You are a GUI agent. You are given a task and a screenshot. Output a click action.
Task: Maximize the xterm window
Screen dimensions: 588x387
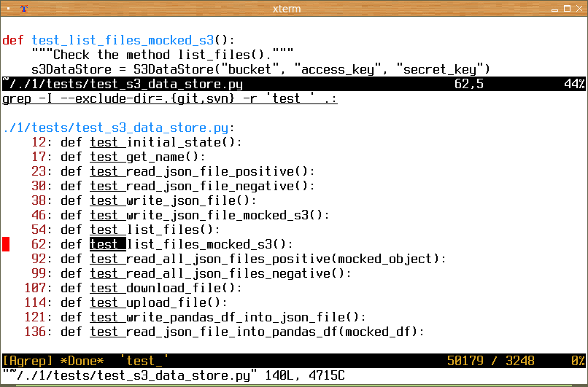point(568,9)
